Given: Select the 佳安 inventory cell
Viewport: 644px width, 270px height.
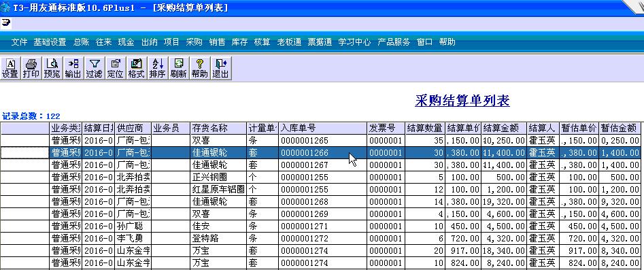Looking at the screenshot, I should coord(219,227).
